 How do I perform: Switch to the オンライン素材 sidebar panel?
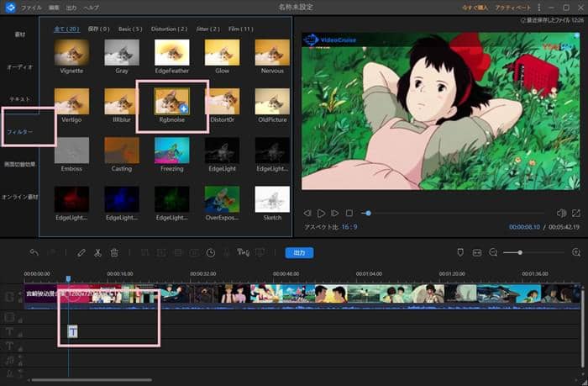[x=19, y=197]
